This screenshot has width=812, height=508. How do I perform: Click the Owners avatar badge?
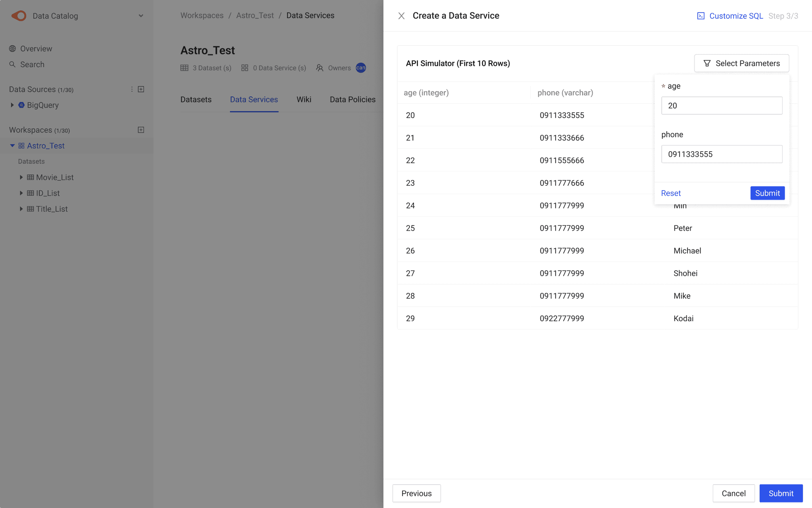pyautogui.click(x=361, y=68)
